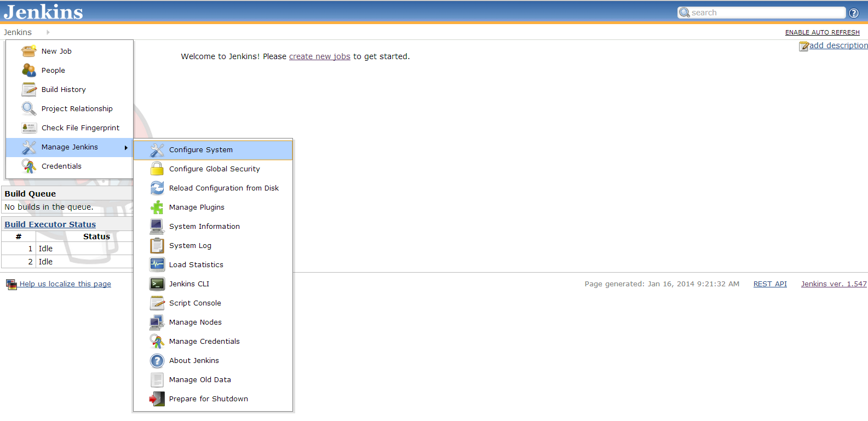Choose Reload Configuration from Disk
This screenshot has width=868, height=421.
pyautogui.click(x=213, y=188)
